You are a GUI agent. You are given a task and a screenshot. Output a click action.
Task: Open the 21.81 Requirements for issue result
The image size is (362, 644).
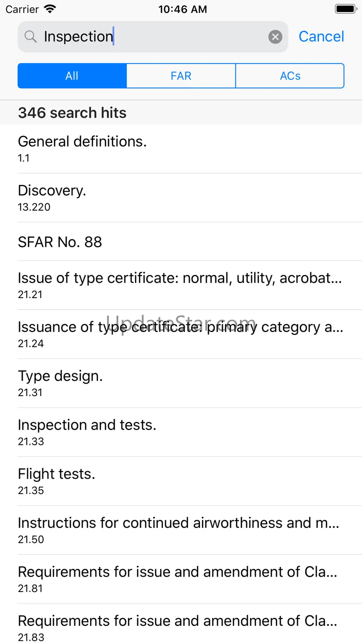pos(181,579)
